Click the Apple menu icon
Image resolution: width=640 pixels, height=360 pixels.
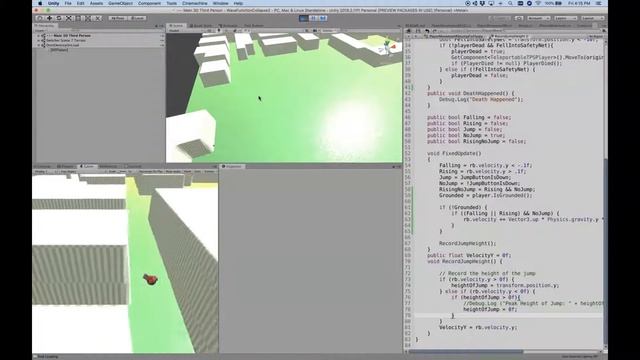pos(40,3)
